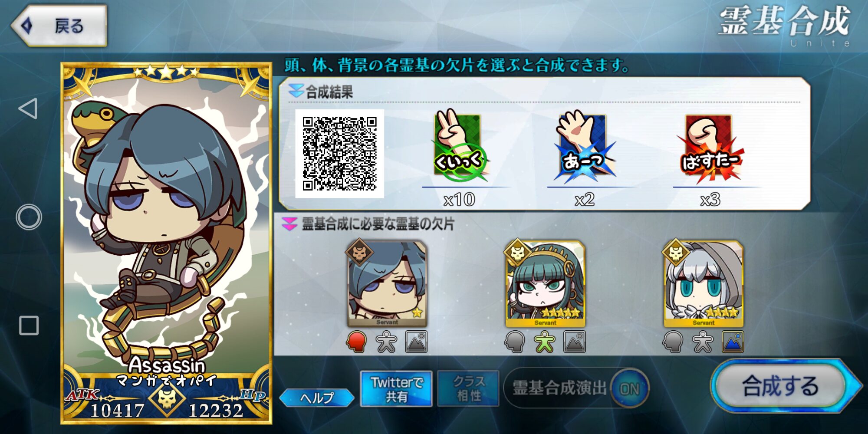Select the red head icon under first servant
The width and height of the screenshot is (868, 434).
[356, 342]
